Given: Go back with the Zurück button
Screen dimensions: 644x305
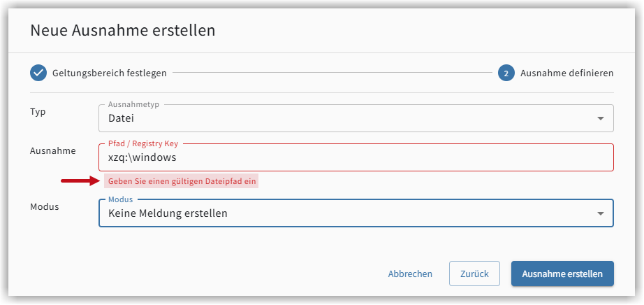Looking at the screenshot, I should coord(474,274).
